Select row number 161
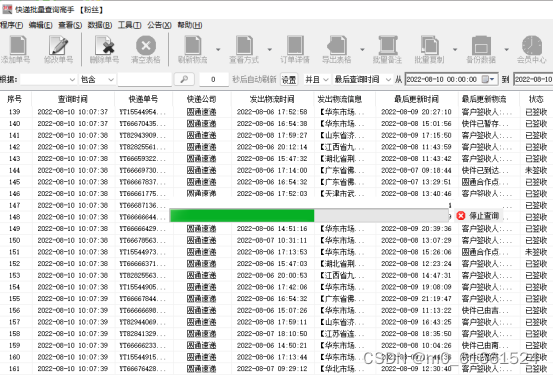Viewport: 554px width, 376px height. pyautogui.click(x=14, y=369)
